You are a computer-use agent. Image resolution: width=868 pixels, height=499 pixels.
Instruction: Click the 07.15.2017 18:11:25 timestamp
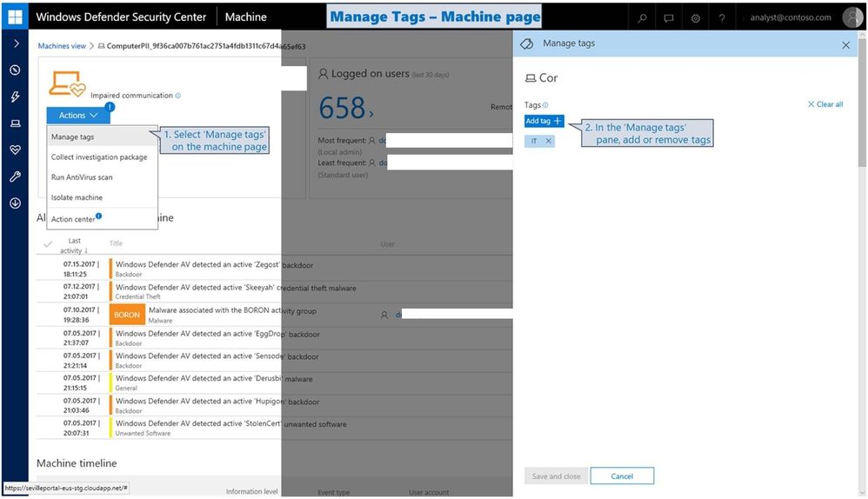pyautogui.click(x=81, y=269)
